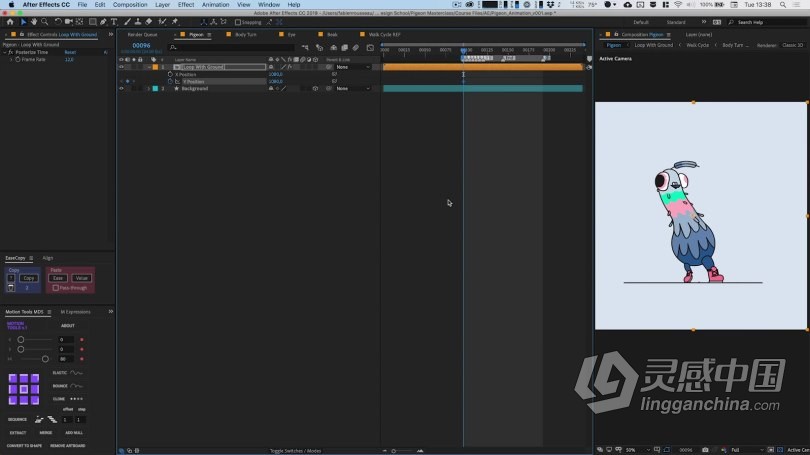The image size is (810, 455).
Task: Select the Hand tool
Action: 34,22
